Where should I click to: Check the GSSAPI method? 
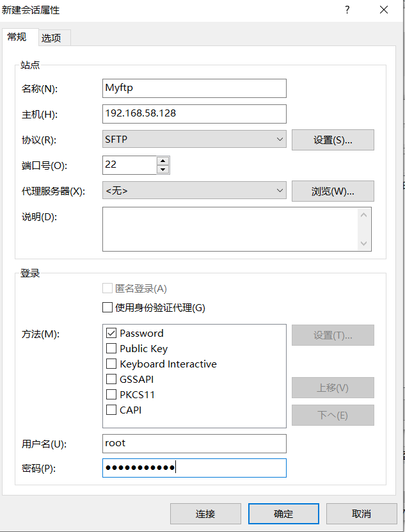pyautogui.click(x=111, y=380)
